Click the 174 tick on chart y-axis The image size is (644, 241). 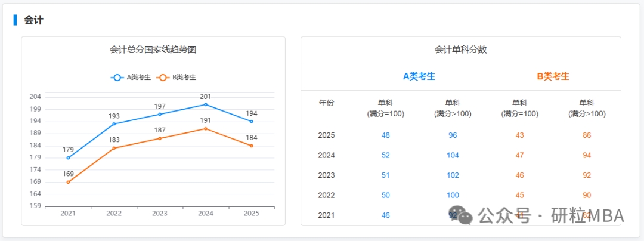point(36,169)
